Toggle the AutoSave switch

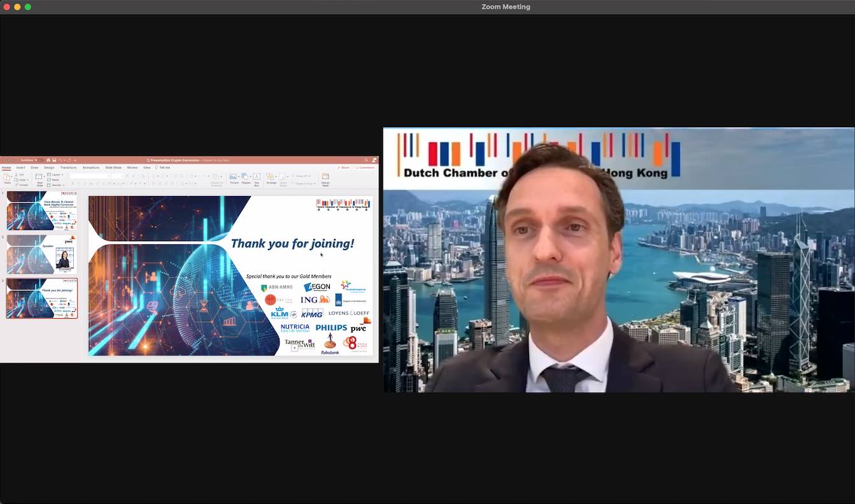tap(37, 160)
